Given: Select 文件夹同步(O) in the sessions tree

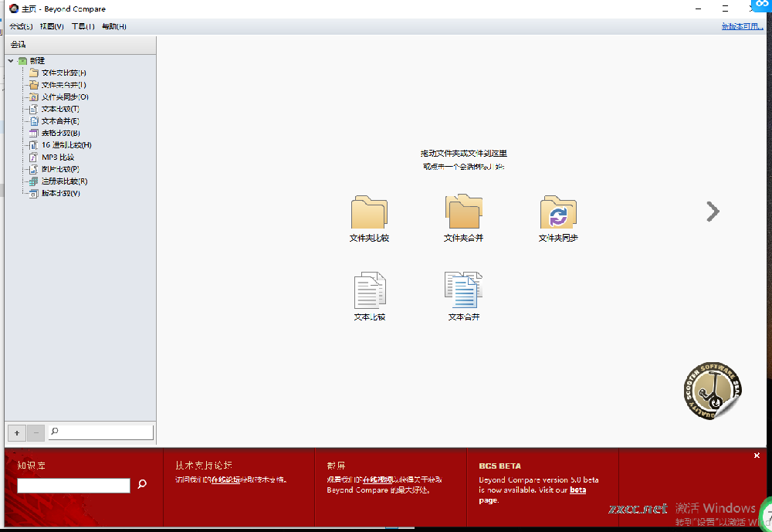Looking at the screenshot, I should click(65, 97).
